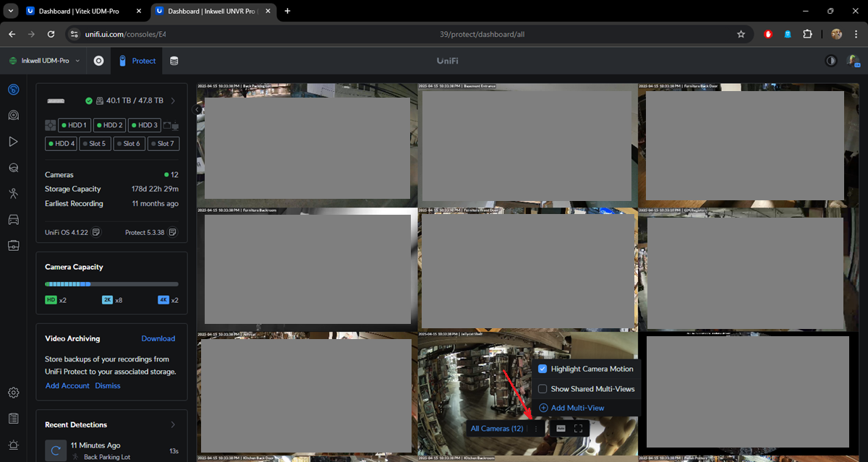
Task: Expand Recent Detections with the chevron
Action: pos(173,424)
